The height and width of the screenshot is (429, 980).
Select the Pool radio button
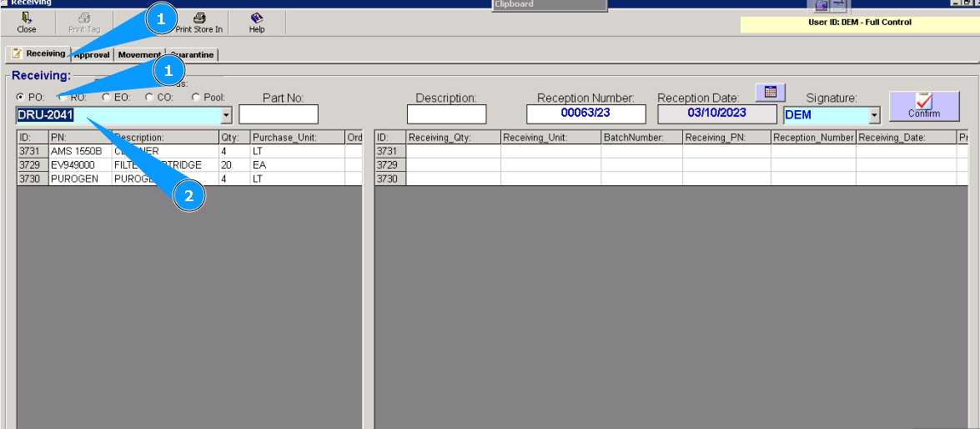click(x=196, y=97)
